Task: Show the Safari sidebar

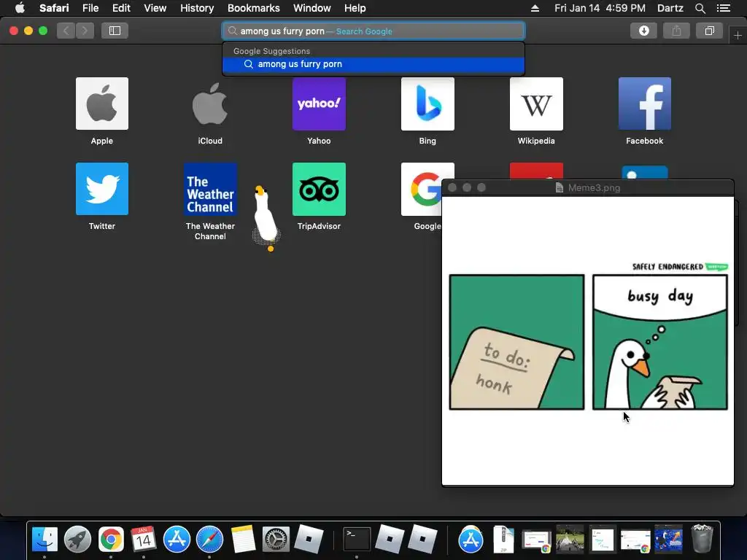Action: click(x=115, y=31)
